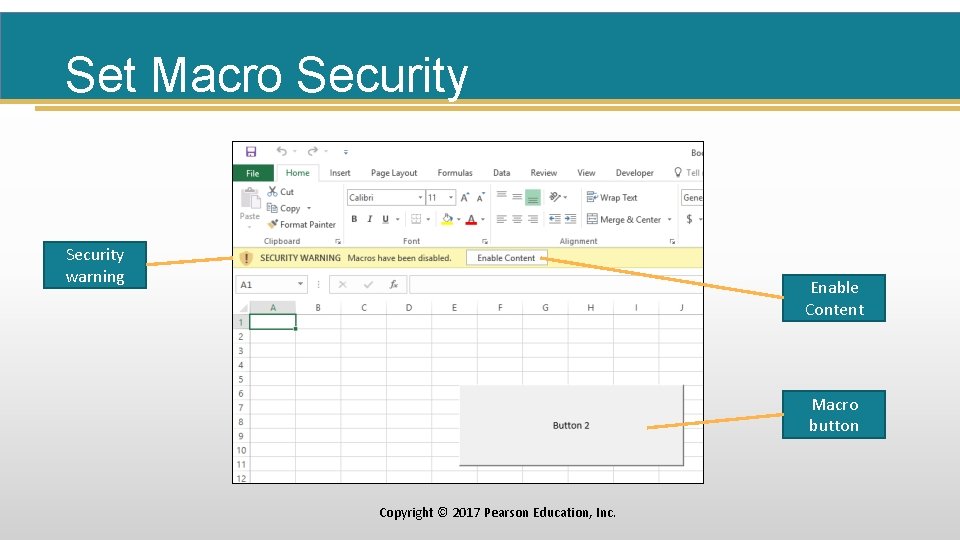Toggle the highlighted Bottom Align button
Screen dimensions: 960x540
click(533, 197)
